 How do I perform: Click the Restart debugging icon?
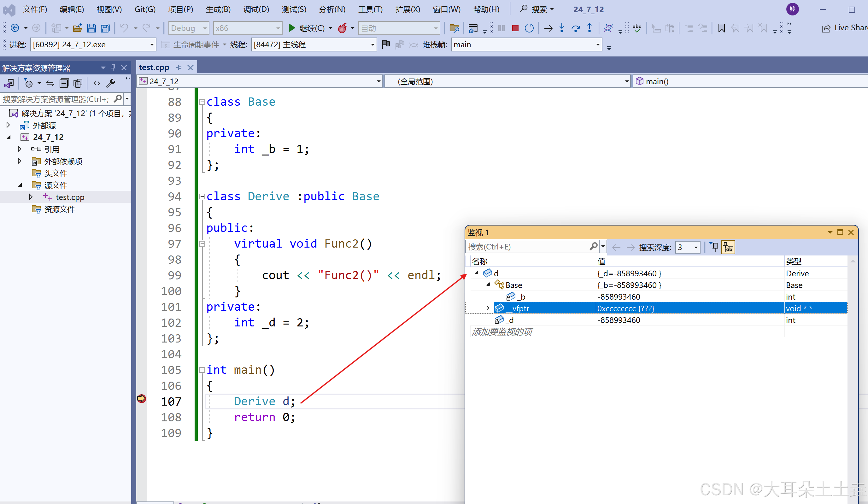point(530,28)
